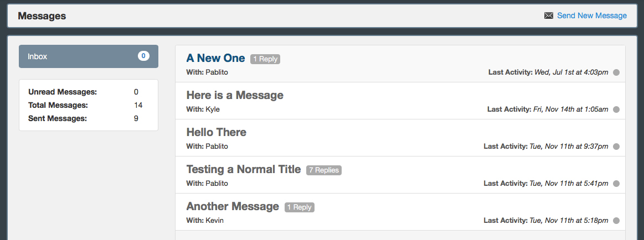
Task: Click status dot on Hello There row
Action: pos(616,147)
